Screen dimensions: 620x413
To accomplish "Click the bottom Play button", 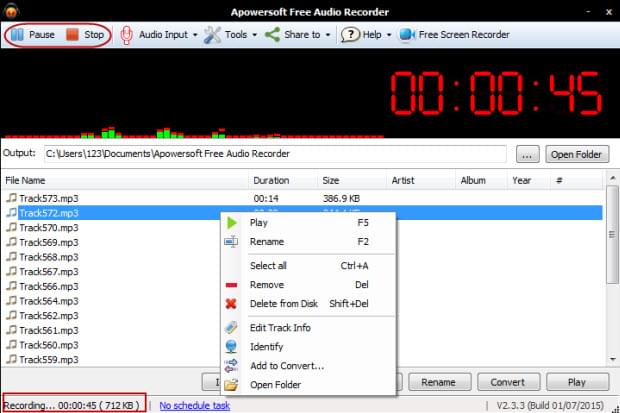I will click(x=577, y=382).
